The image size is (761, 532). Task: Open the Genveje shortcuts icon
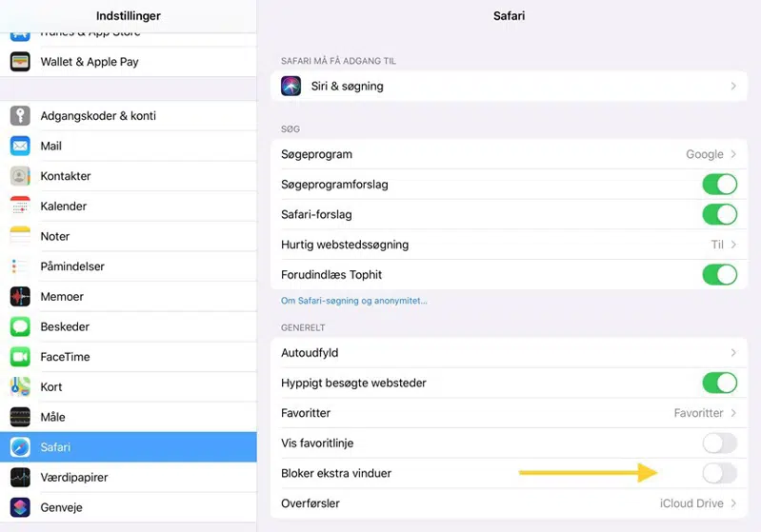[20, 507]
